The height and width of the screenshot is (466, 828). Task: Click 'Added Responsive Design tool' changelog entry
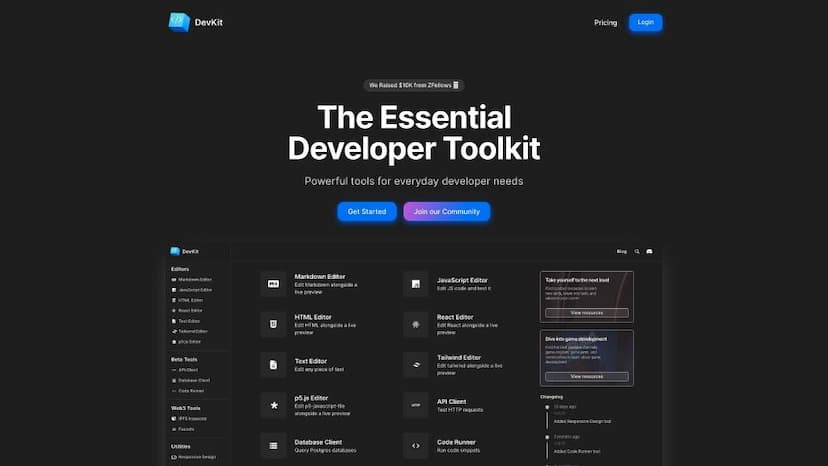582,422
